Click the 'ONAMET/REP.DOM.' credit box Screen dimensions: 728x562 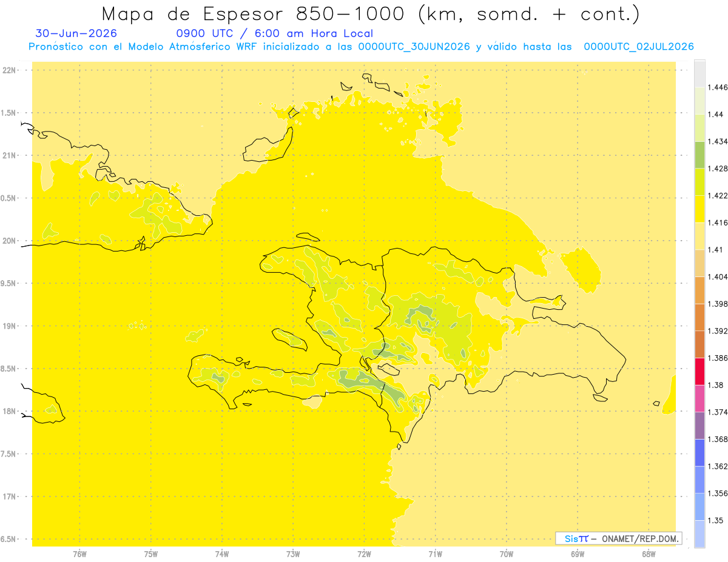point(619,538)
